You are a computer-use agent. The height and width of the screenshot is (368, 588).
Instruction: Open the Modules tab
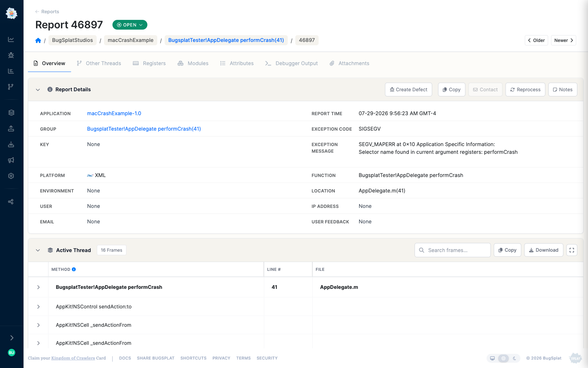tap(193, 63)
